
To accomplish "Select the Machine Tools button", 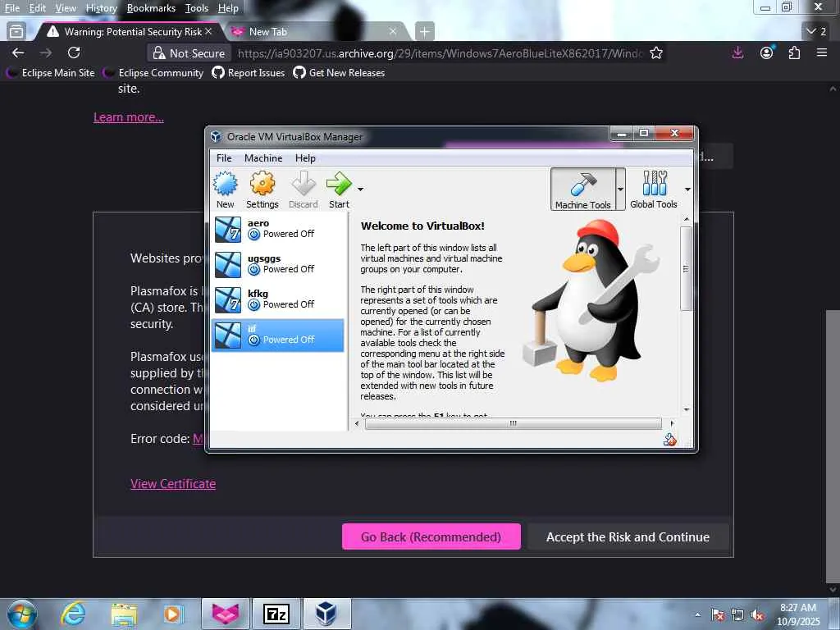I will point(583,189).
